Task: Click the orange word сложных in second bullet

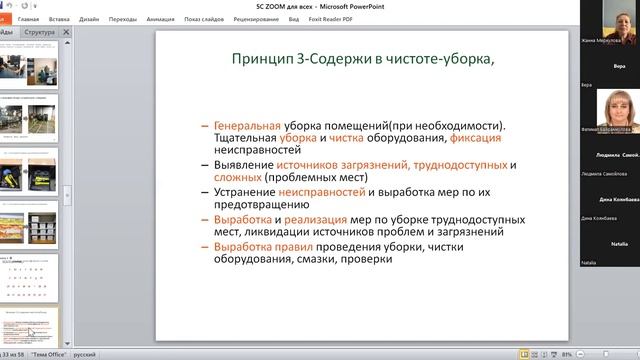Action: [238, 178]
